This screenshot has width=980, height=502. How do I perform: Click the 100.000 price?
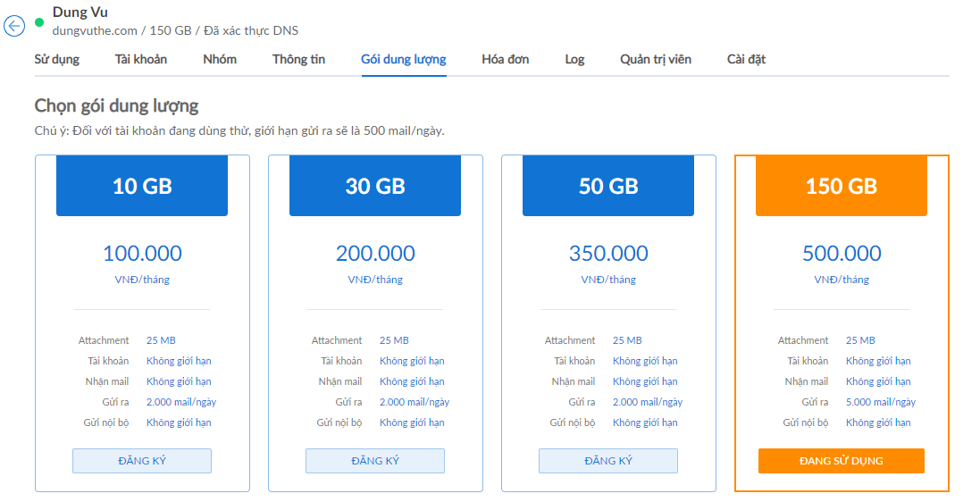[143, 253]
